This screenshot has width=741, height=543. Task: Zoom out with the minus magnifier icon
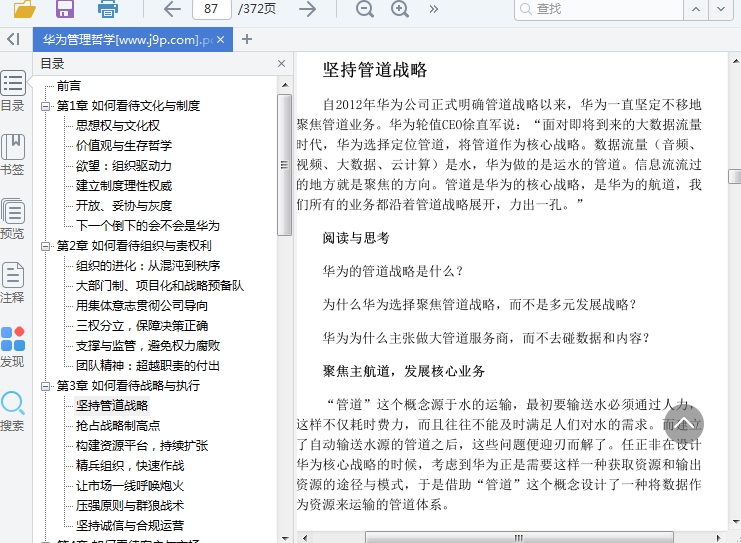click(365, 9)
